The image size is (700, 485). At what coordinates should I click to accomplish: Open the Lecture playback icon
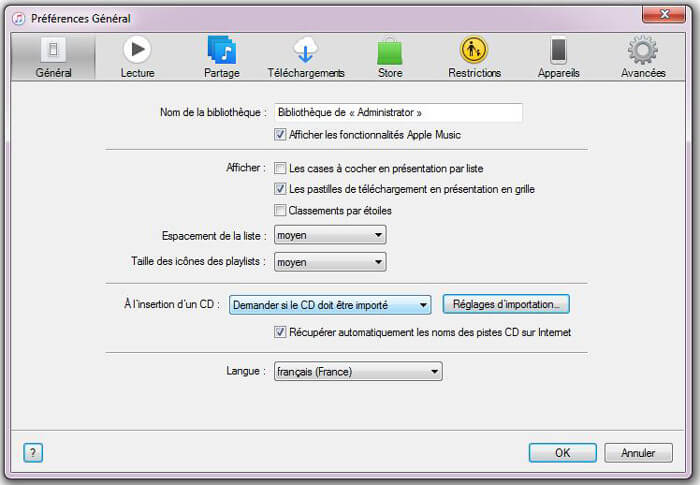tap(137, 49)
